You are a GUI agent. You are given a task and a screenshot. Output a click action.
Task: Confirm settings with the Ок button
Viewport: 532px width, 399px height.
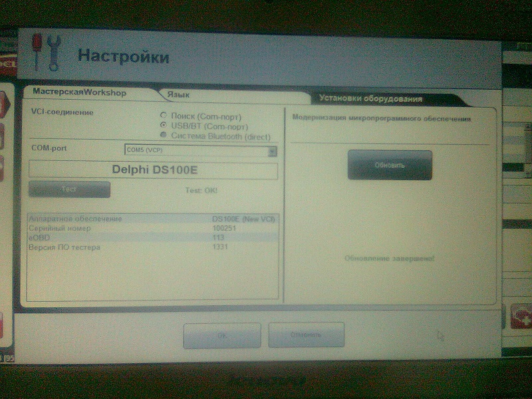point(222,336)
